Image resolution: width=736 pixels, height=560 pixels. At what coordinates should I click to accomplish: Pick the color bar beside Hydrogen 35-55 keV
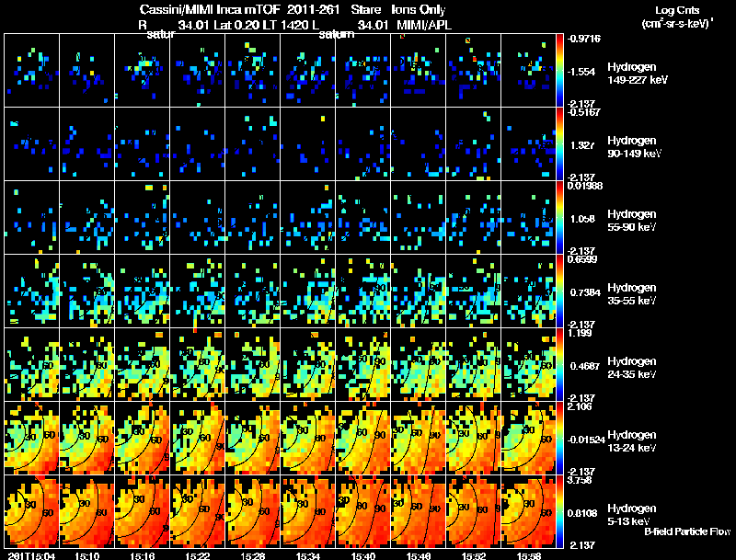pyautogui.click(x=559, y=291)
